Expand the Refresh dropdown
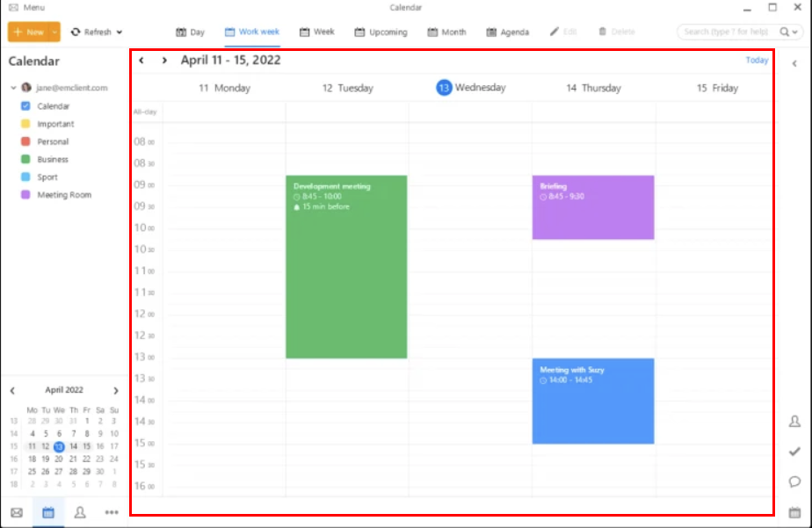The height and width of the screenshot is (528, 812). 119,33
